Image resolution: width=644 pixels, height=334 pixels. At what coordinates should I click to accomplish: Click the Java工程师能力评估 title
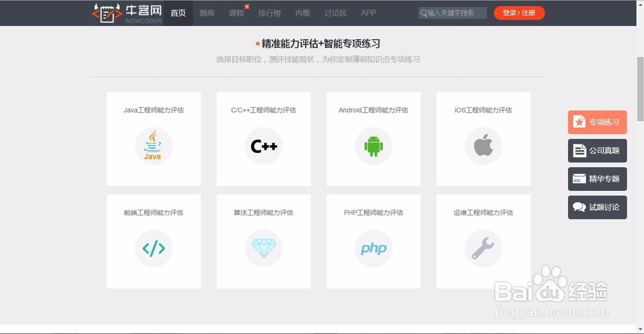click(x=154, y=110)
